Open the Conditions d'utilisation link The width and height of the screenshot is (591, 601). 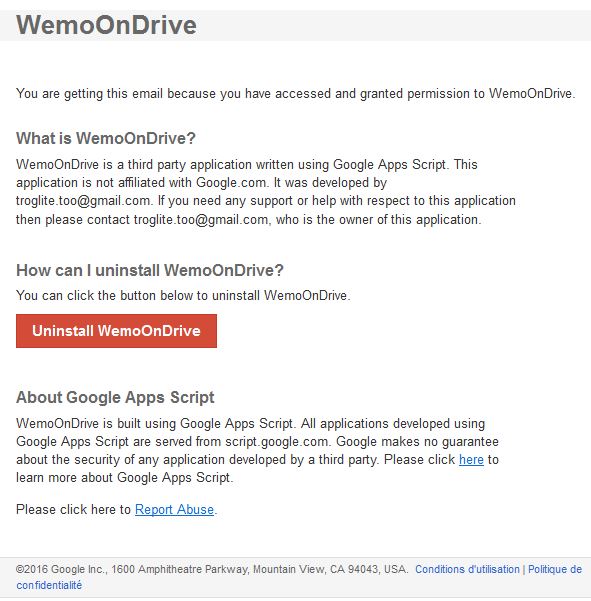tap(467, 569)
